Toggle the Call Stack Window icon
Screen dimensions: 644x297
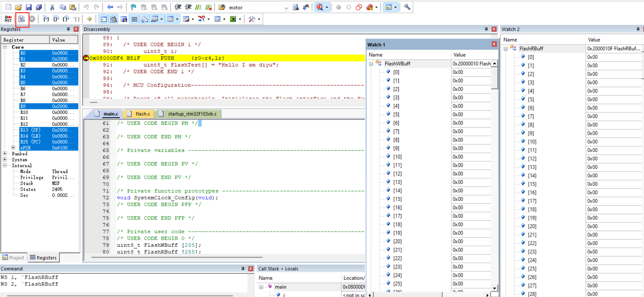[x=144, y=19]
